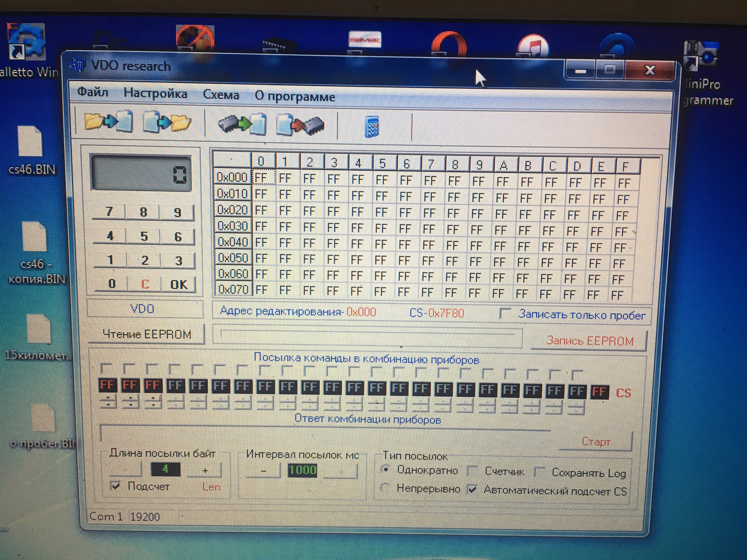Screen dimensions: 747x560
Task: Toggle the Подсчет checkbox
Action: (x=115, y=485)
